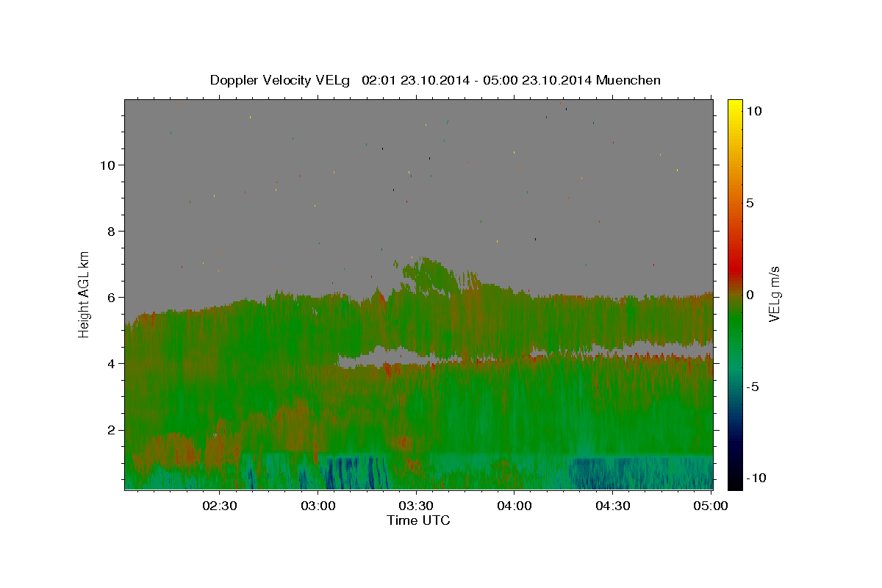Click the 04:00 time tick label
This screenshot has width=882, height=588.
click(x=514, y=506)
